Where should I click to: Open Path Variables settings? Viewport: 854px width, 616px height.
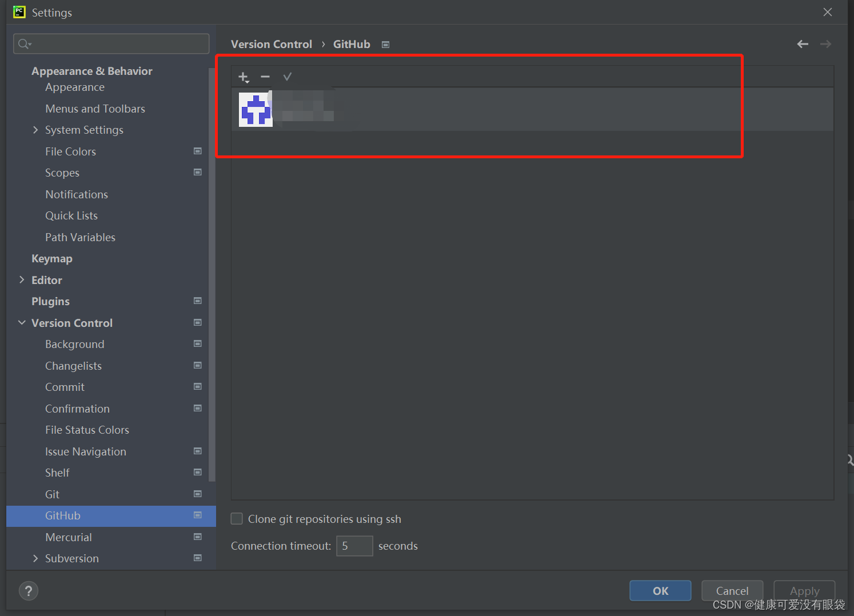click(x=81, y=237)
